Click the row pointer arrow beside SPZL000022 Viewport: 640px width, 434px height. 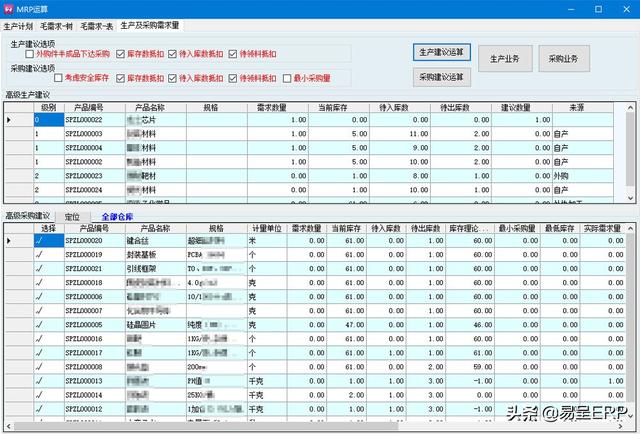click(x=9, y=120)
